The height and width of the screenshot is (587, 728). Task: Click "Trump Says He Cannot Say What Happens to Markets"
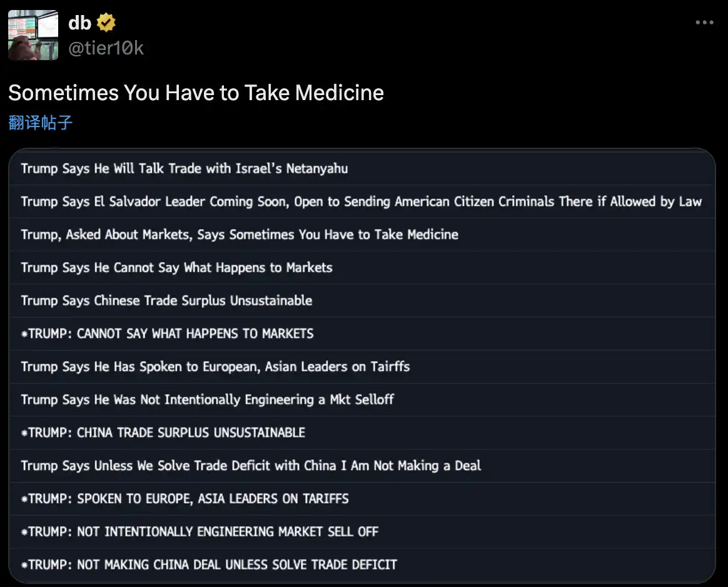coord(176,268)
